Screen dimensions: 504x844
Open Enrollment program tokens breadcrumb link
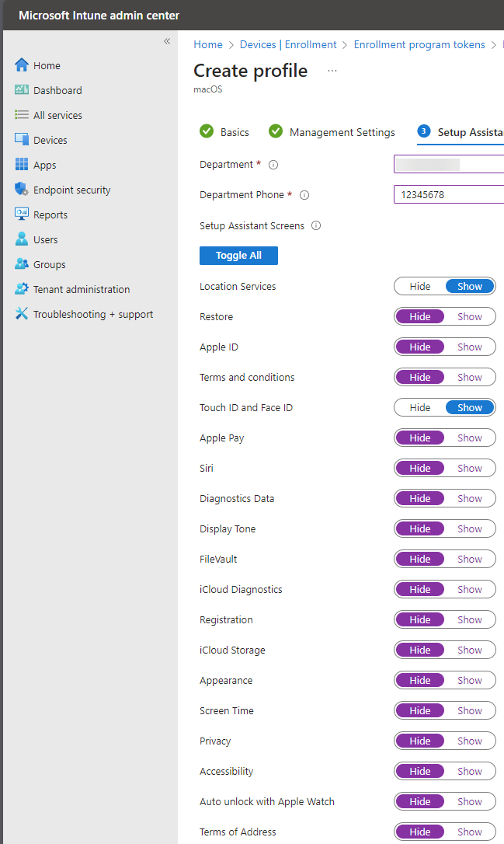pos(419,44)
